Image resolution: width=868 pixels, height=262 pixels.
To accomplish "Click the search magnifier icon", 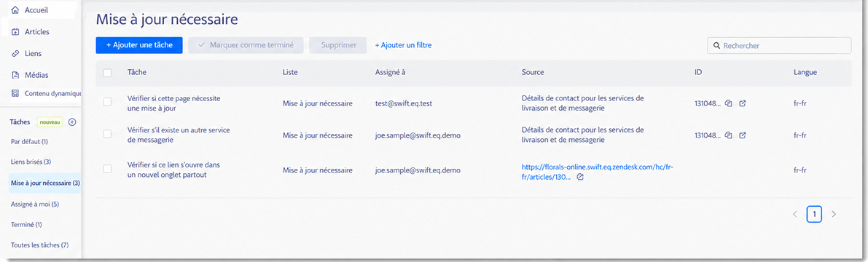I will [717, 45].
